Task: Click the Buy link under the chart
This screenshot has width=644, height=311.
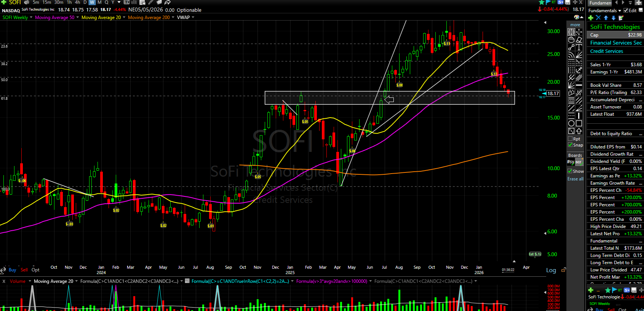Action: point(12,270)
